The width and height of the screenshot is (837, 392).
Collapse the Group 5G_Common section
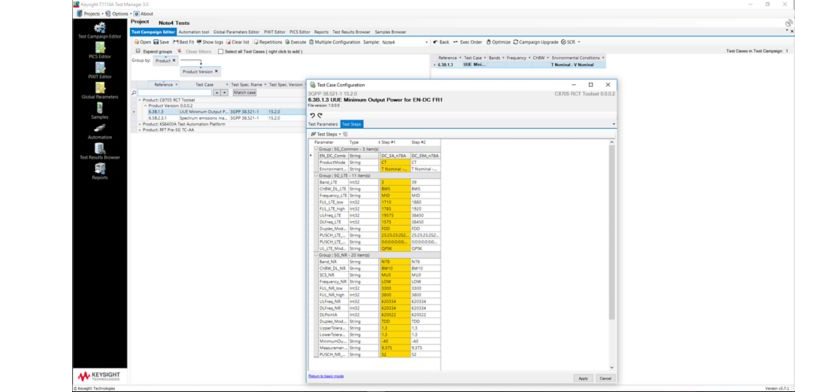[x=315, y=149]
